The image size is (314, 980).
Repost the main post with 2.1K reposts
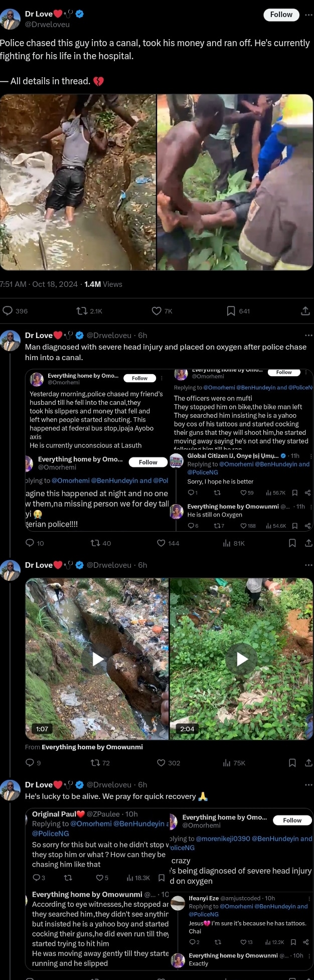82,311
